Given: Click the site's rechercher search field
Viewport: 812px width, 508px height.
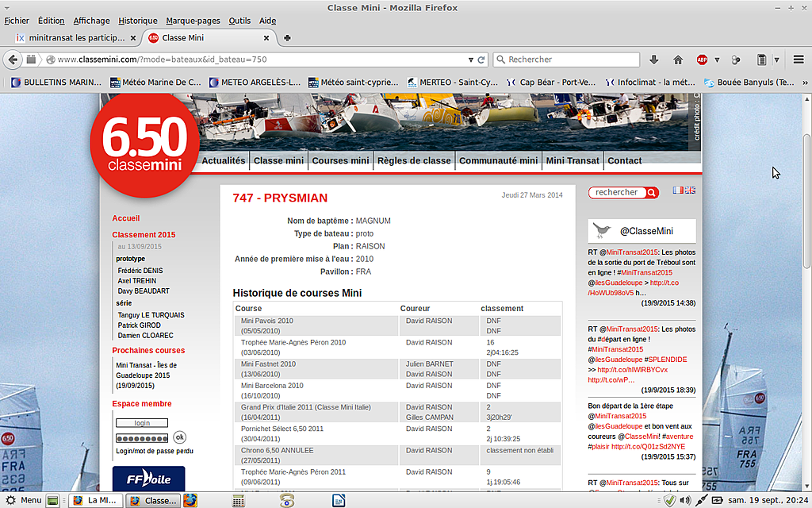Looking at the screenshot, I should click(x=617, y=192).
